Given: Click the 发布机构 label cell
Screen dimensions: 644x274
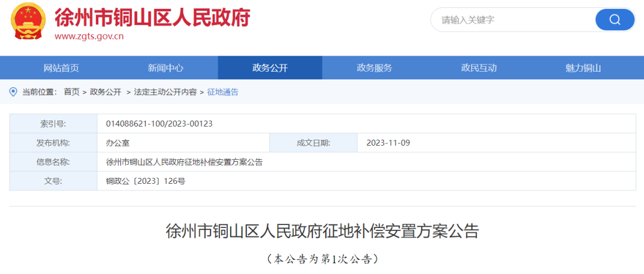Looking at the screenshot, I should [x=54, y=143].
